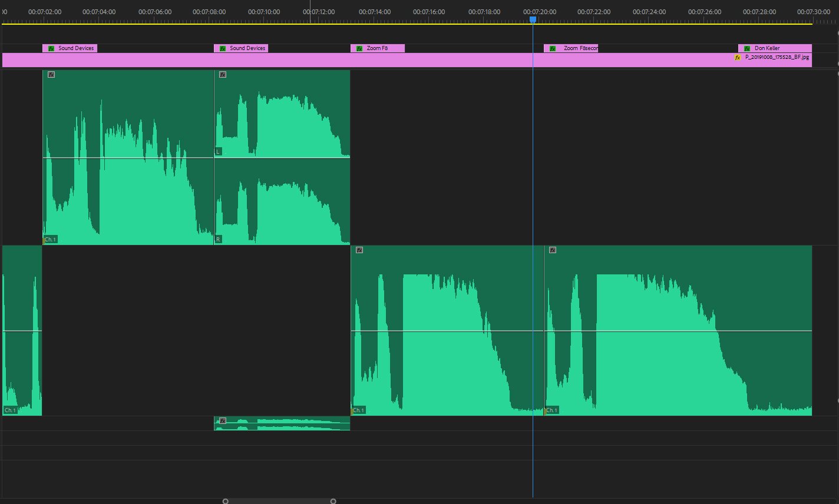This screenshot has height=504, width=839.
Task: Click the fx badge on the stereo L/R audio clip
Action: click(223, 75)
